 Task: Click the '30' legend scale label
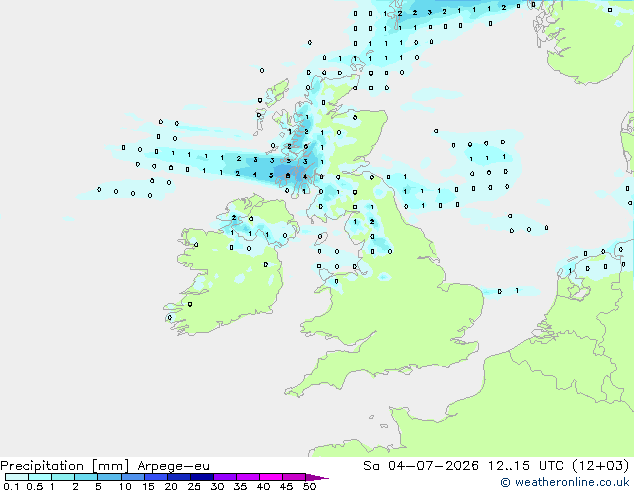click(x=217, y=486)
